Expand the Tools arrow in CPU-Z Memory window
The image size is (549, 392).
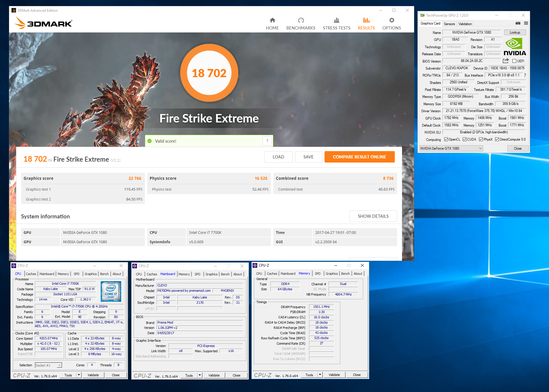[x=320, y=375]
